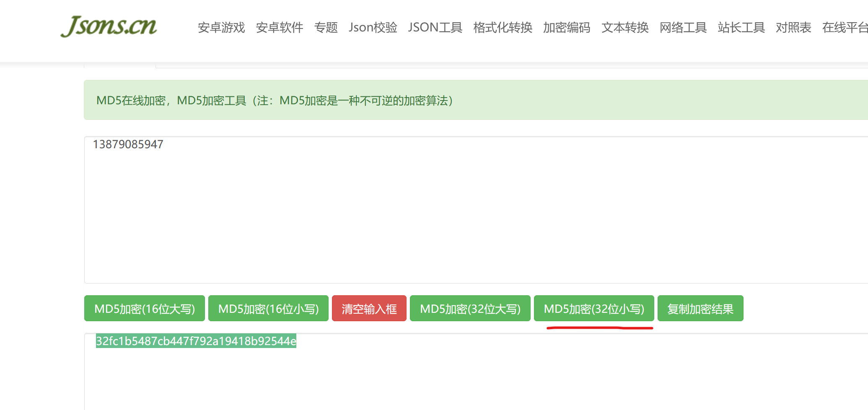Click the MD5加密(16位小写) button
The width and height of the screenshot is (868, 410).
[268, 308]
